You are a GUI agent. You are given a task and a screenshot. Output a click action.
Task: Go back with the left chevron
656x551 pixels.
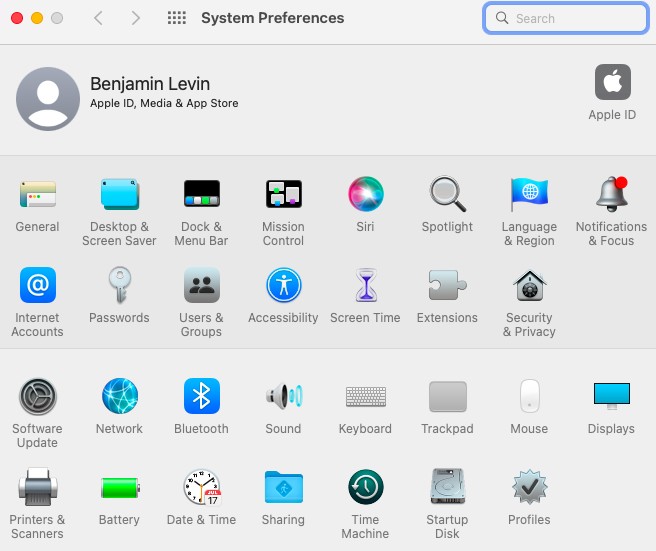coord(98,18)
